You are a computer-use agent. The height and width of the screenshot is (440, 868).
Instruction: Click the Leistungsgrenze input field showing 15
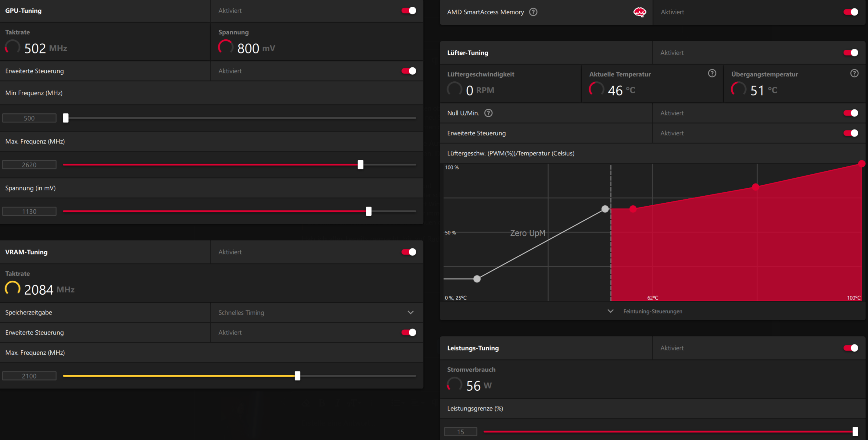[x=460, y=431]
